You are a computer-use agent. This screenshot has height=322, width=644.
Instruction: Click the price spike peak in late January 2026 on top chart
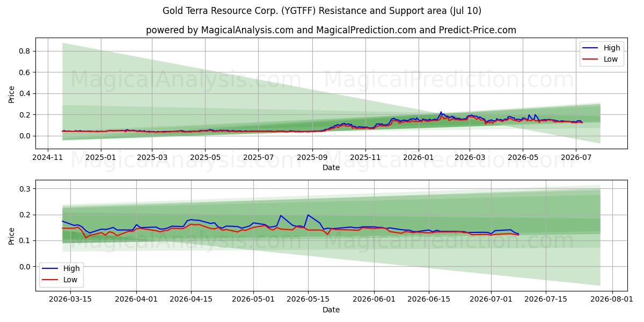point(441,112)
